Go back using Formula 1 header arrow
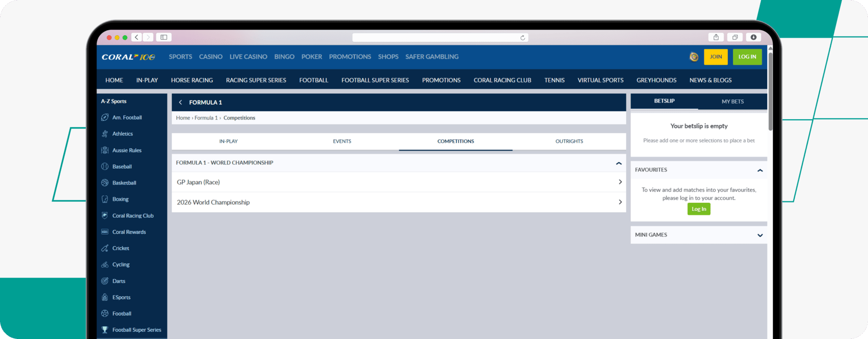Image resolution: width=868 pixels, height=339 pixels. pos(180,102)
